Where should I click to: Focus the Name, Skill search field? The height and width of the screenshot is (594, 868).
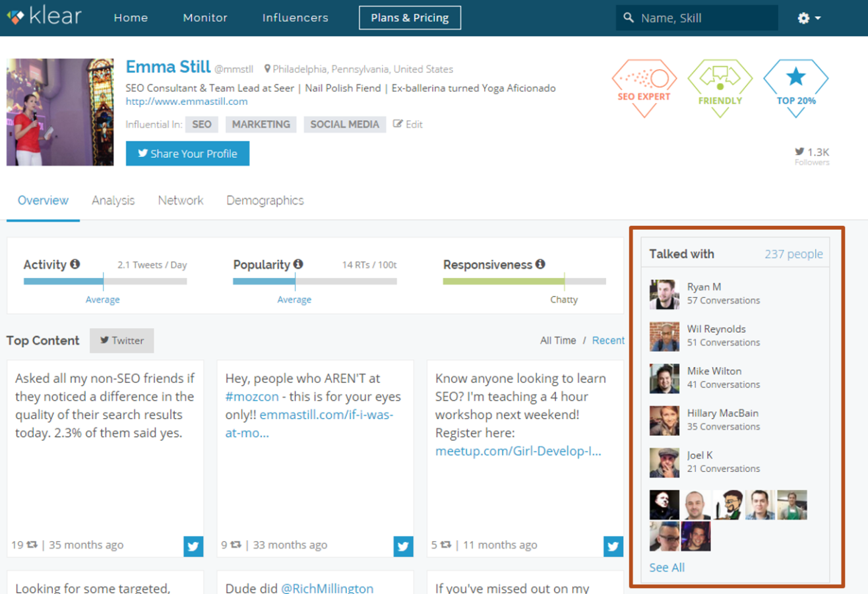703,18
